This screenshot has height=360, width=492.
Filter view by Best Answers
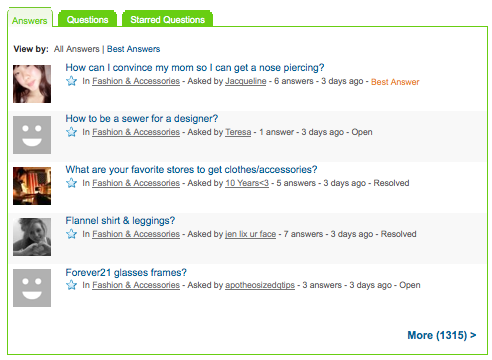click(x=133, y=49)
